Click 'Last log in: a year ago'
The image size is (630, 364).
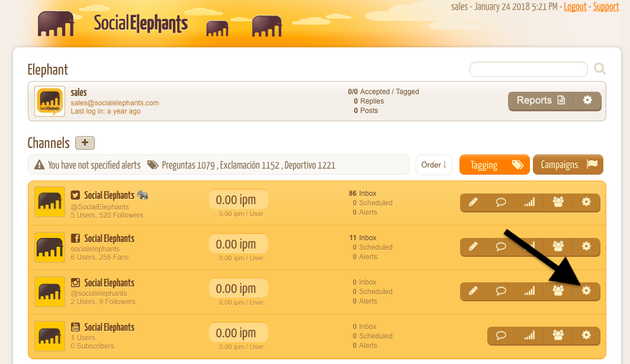(x=105, y=111)
